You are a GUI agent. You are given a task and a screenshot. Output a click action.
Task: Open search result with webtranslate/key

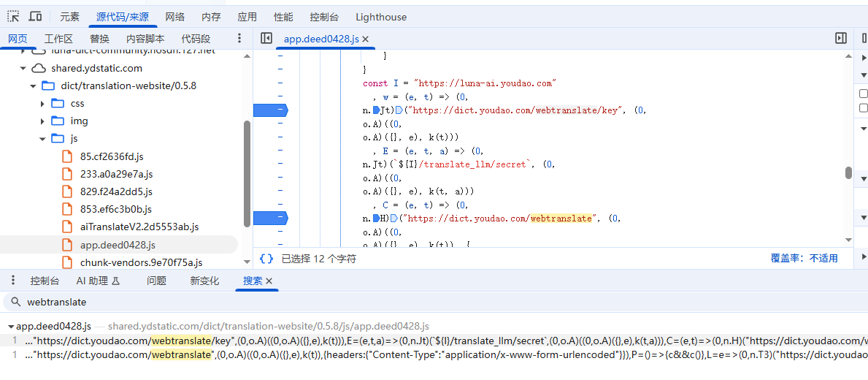(x=434, y=340)
